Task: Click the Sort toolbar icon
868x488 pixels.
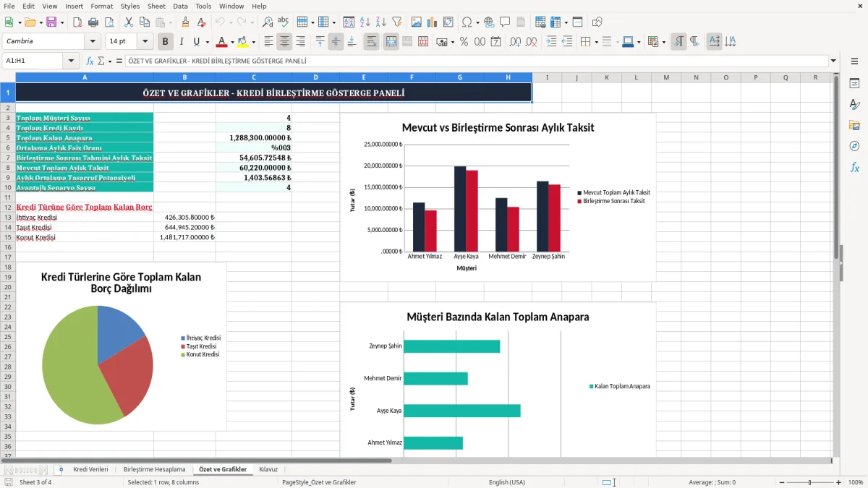Action: pos(349,22)
